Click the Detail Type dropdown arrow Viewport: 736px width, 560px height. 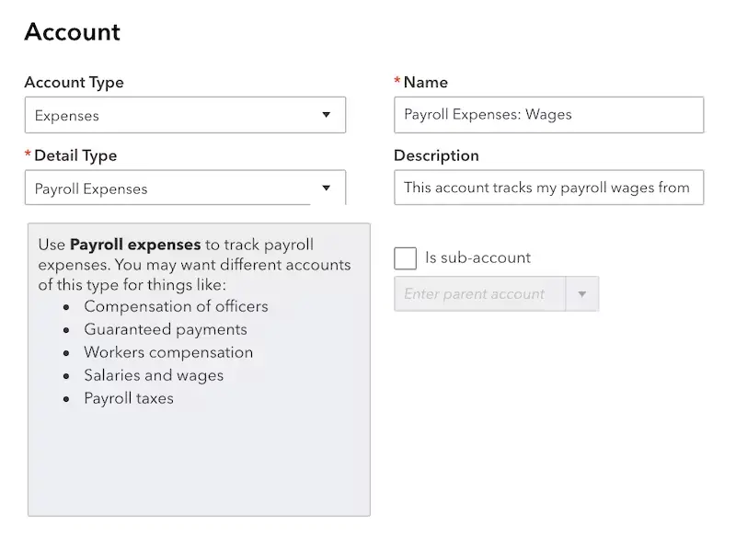(328, 188)
